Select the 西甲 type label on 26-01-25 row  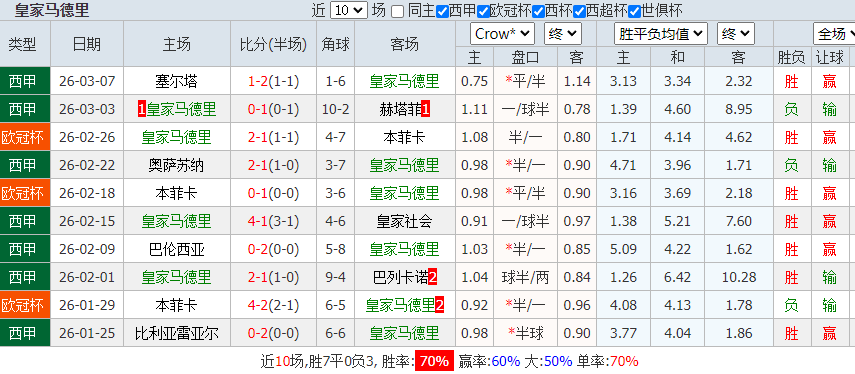click(x=22, y=333)
